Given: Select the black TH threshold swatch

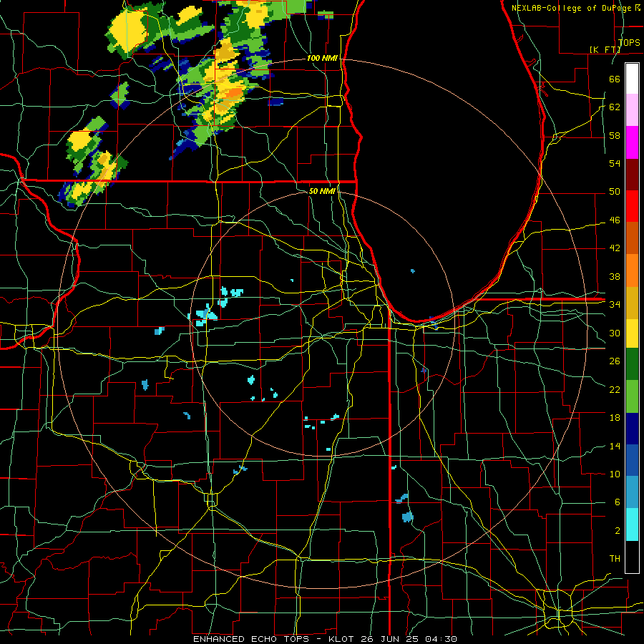Looking at the screenshot, I should click(632, 557).
